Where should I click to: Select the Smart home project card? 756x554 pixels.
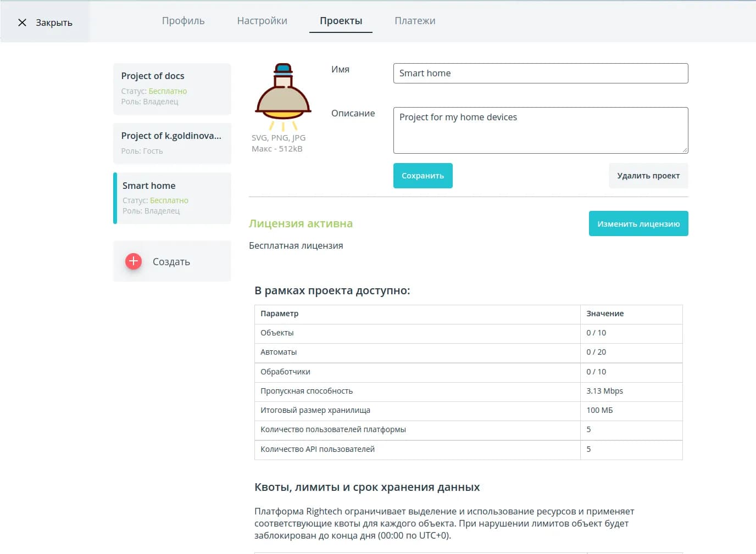172,198
